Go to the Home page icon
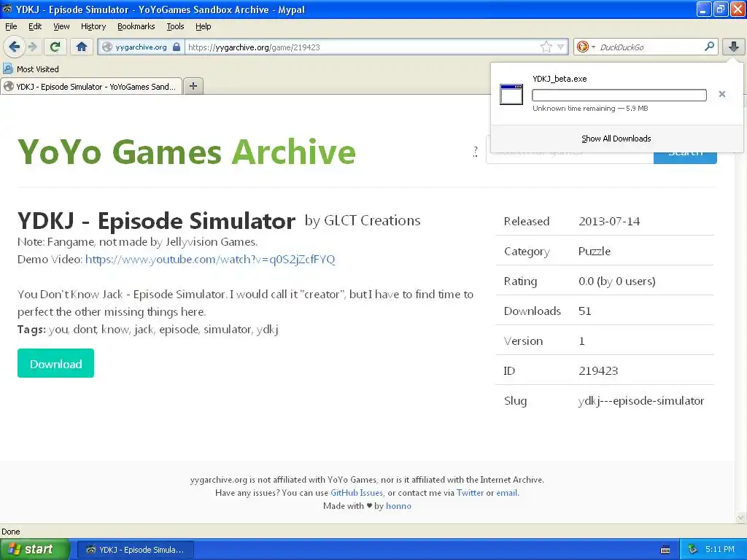 (82, 47)
